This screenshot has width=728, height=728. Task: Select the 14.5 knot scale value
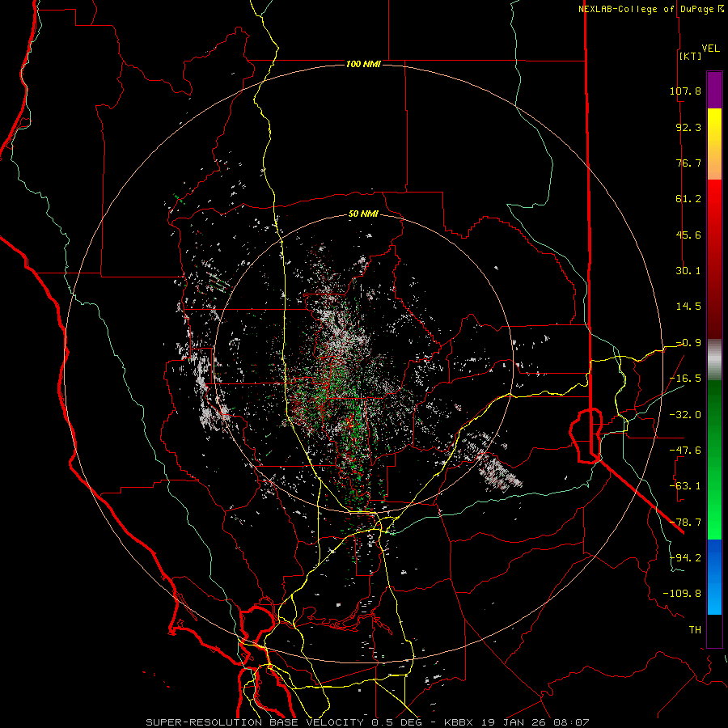click(688, 307)
